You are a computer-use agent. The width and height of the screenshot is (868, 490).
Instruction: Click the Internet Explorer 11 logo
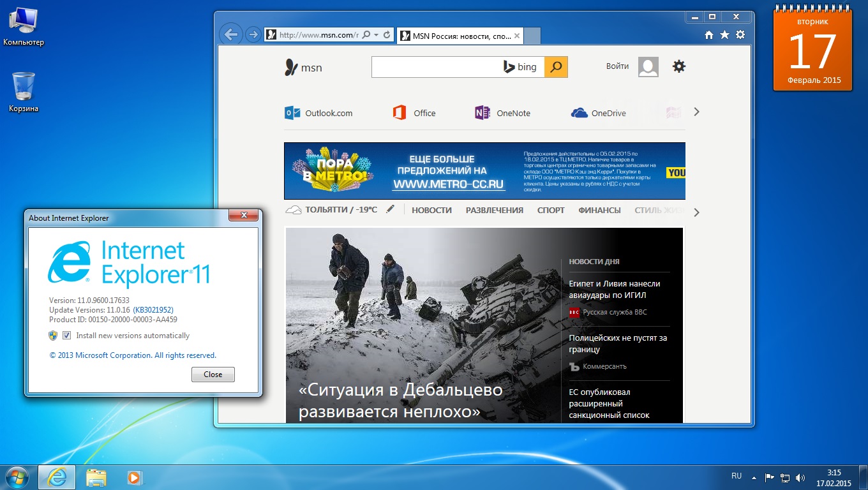[129, 262]
